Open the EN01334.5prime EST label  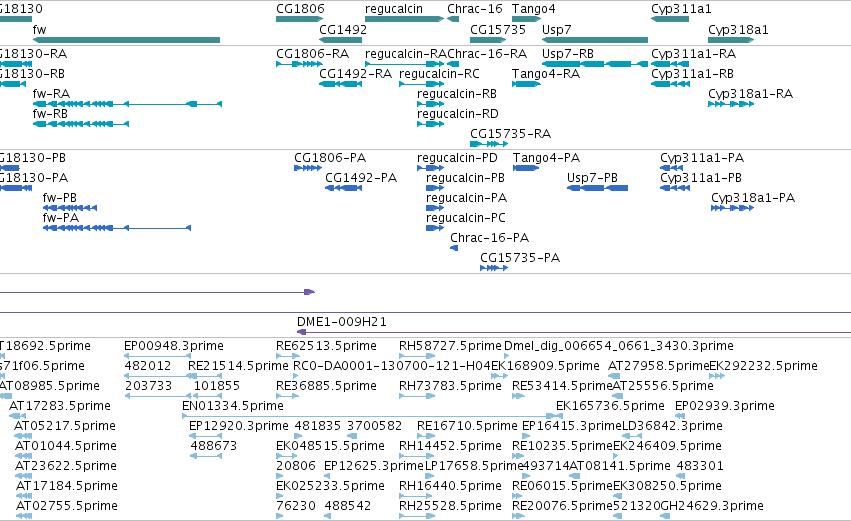click(x=233, y=406)
